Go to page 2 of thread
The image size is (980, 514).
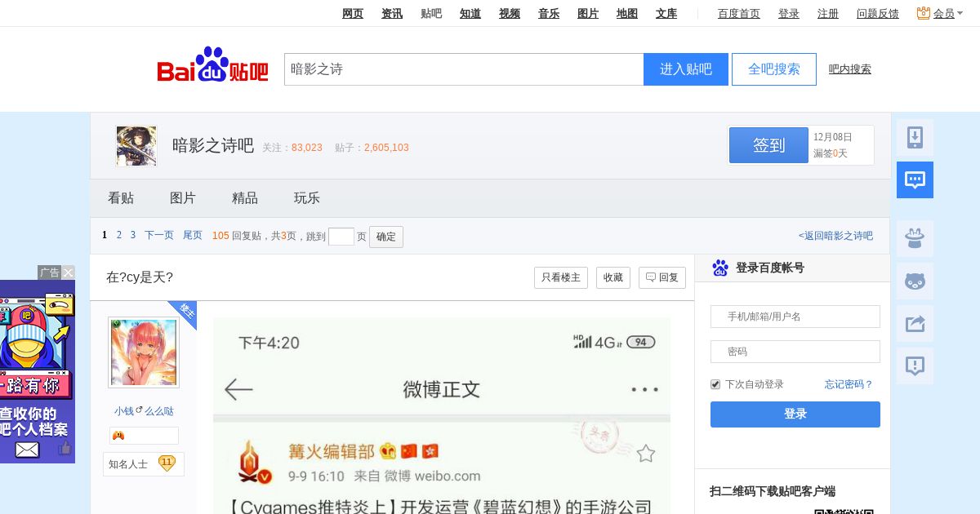119,235
